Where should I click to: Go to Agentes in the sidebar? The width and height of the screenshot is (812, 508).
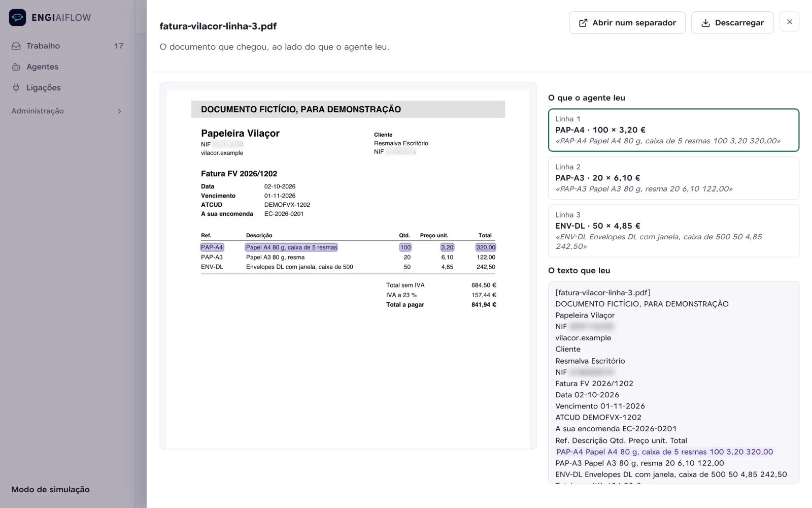67,67
